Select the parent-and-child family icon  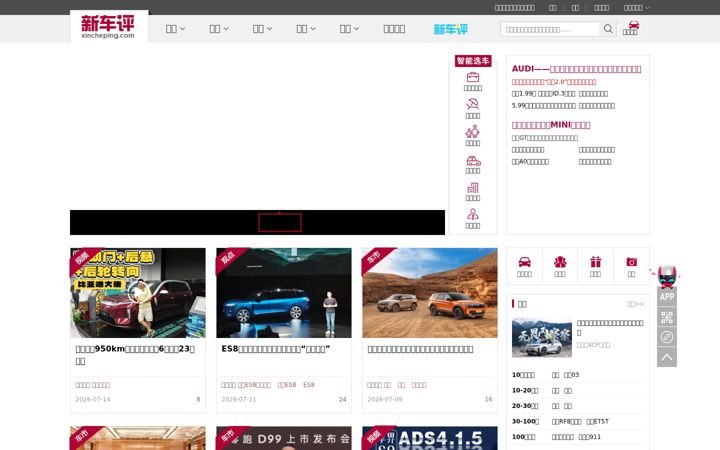point(472,132)
